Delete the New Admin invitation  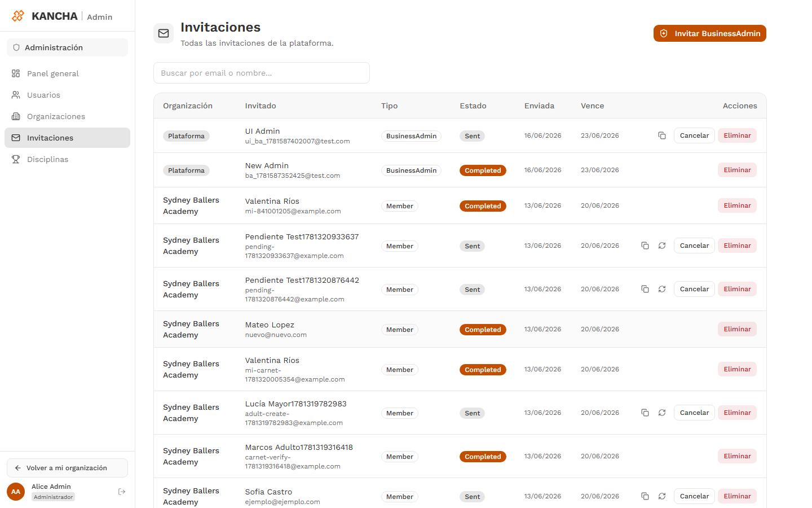pos(737,170)
